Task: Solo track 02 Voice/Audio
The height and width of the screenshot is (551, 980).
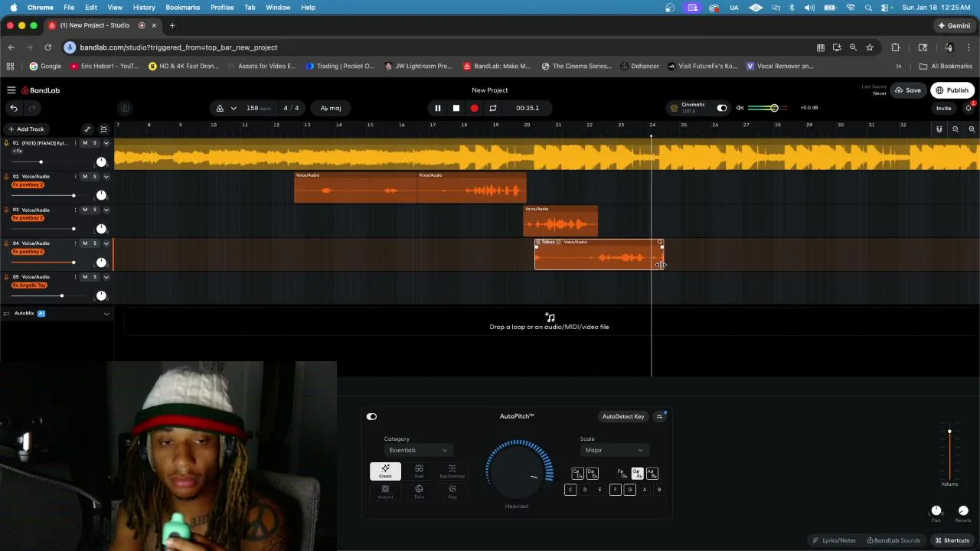Action: coord(95,177)
